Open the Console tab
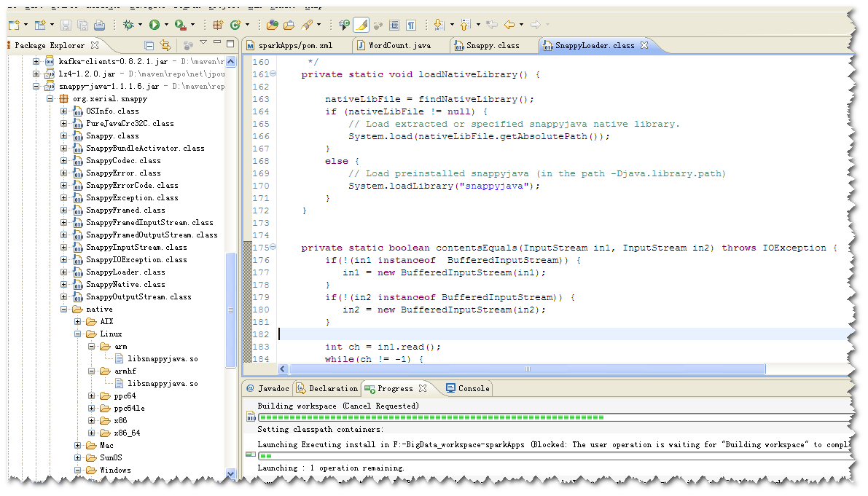868x496 pixels. pos(473,388)
